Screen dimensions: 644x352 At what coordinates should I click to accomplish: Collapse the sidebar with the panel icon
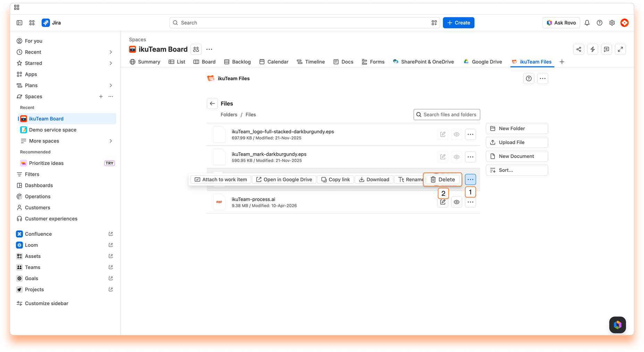pyautogui.click(x=19, y=23)
